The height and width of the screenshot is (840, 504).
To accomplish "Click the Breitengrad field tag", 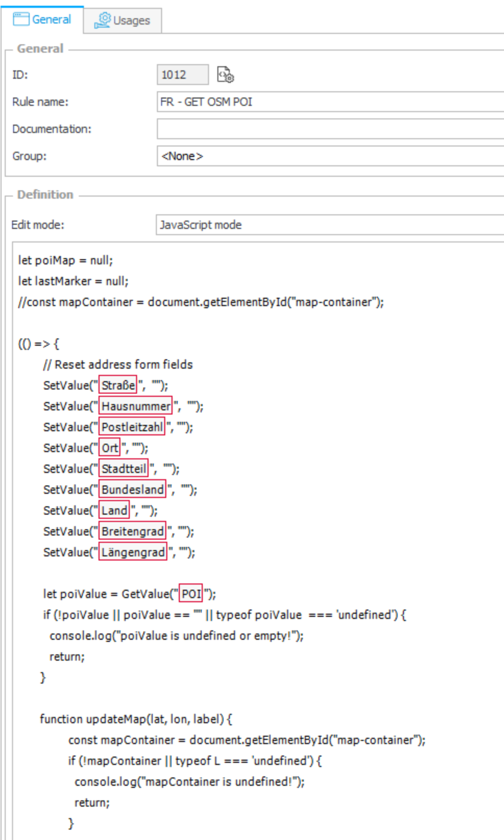I will pos(132,531).
